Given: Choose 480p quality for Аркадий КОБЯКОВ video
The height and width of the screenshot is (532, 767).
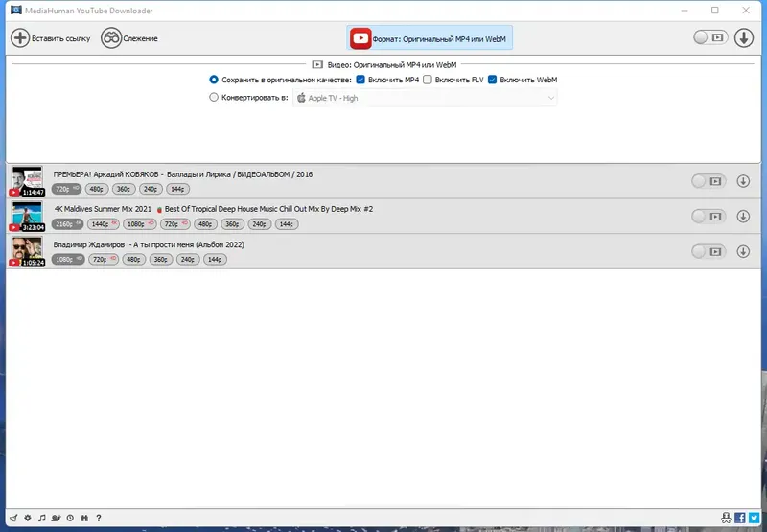Looking at the screenshot, I should click(x=97, y=189).
